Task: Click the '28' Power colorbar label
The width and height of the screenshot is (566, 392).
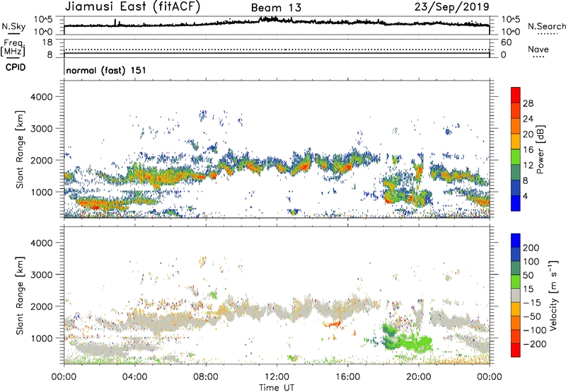Action: [x=528, y=103]
